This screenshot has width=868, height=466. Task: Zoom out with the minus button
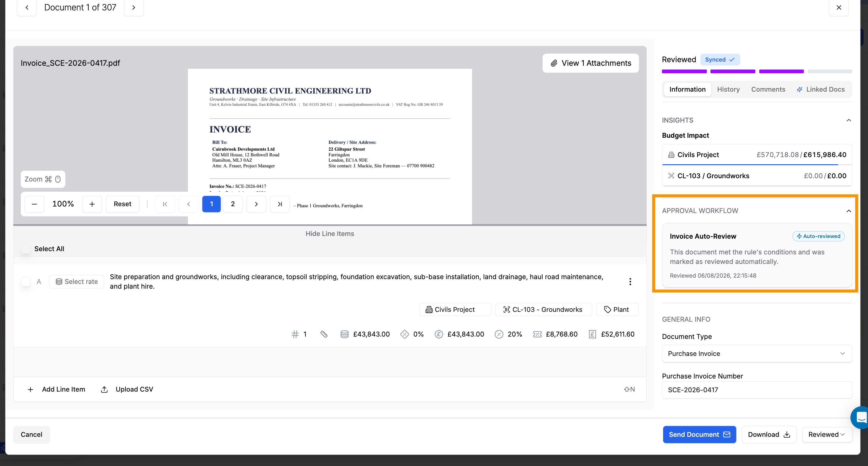[x=34, y=204]
